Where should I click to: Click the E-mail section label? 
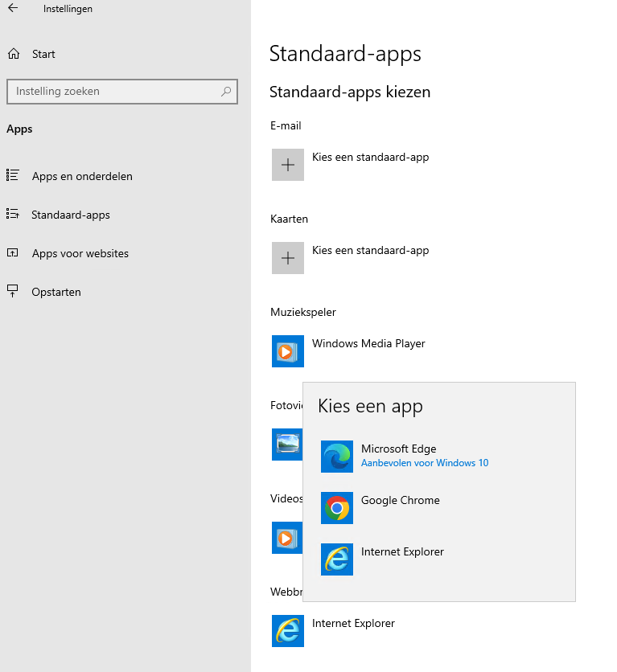286,125
